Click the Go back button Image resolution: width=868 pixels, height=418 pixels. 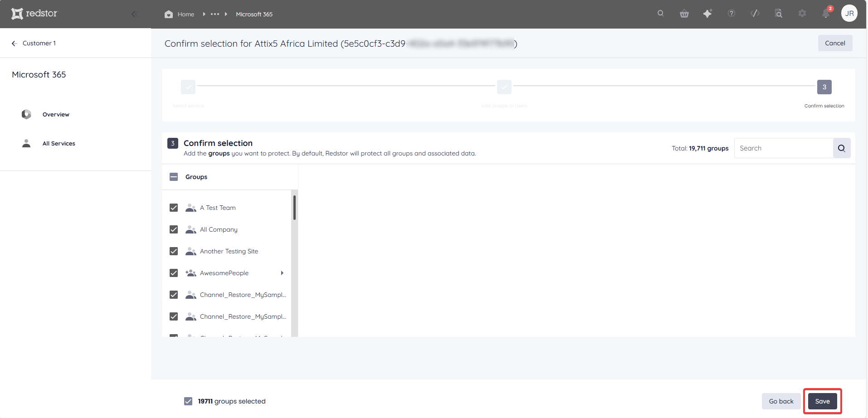pyautogui.click(x=781, y=401)
